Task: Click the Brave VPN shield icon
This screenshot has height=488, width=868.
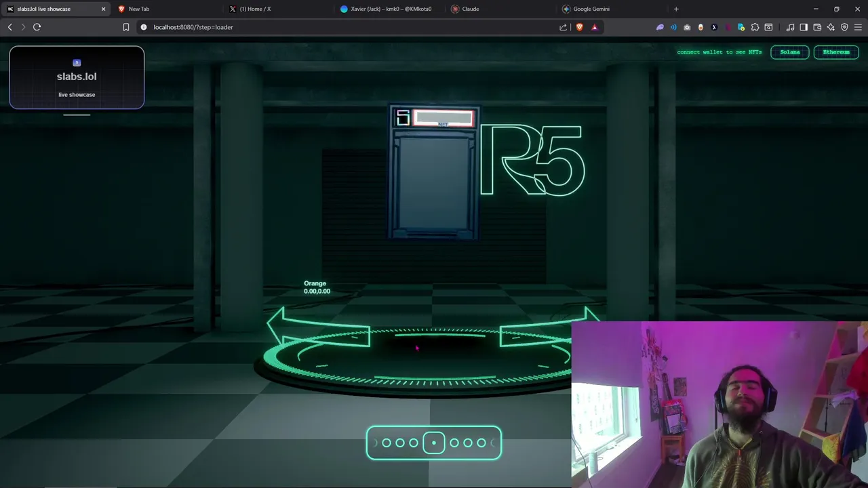Action: [x=844, y=27]
